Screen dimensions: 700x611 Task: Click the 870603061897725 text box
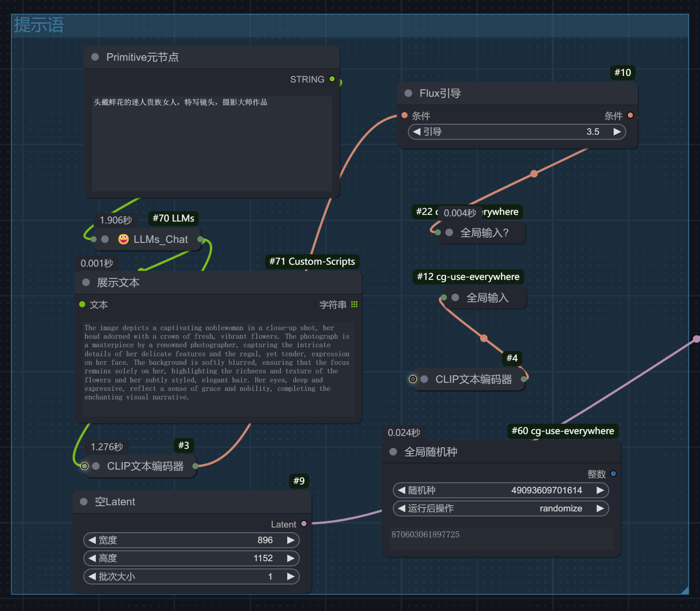click(501, 538)
